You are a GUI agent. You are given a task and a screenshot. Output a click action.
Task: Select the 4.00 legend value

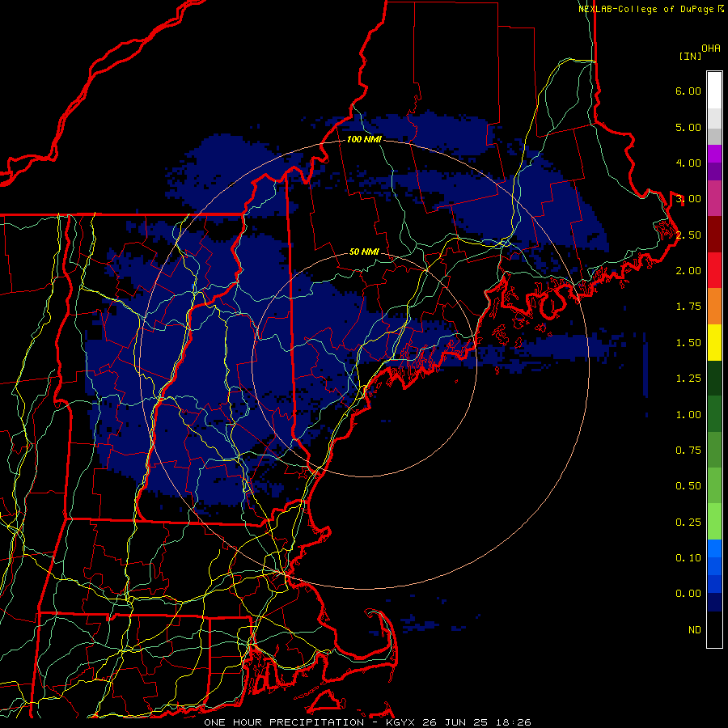pyautogui.click(x=688, y=163)
